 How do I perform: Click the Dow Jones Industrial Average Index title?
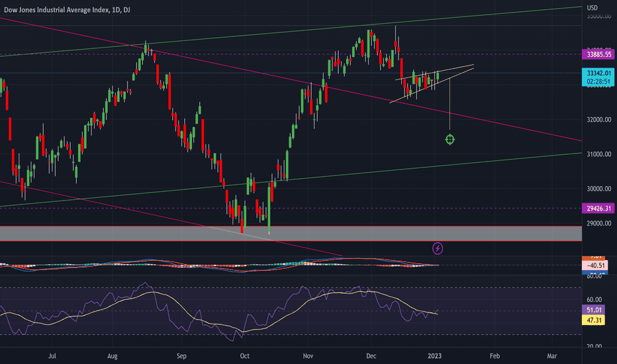coord(67,9)
